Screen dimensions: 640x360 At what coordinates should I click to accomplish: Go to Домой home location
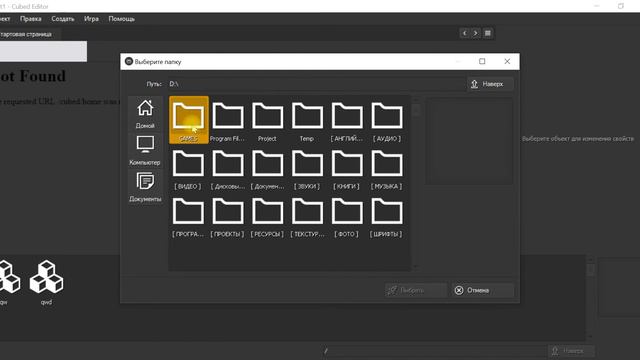145,114
